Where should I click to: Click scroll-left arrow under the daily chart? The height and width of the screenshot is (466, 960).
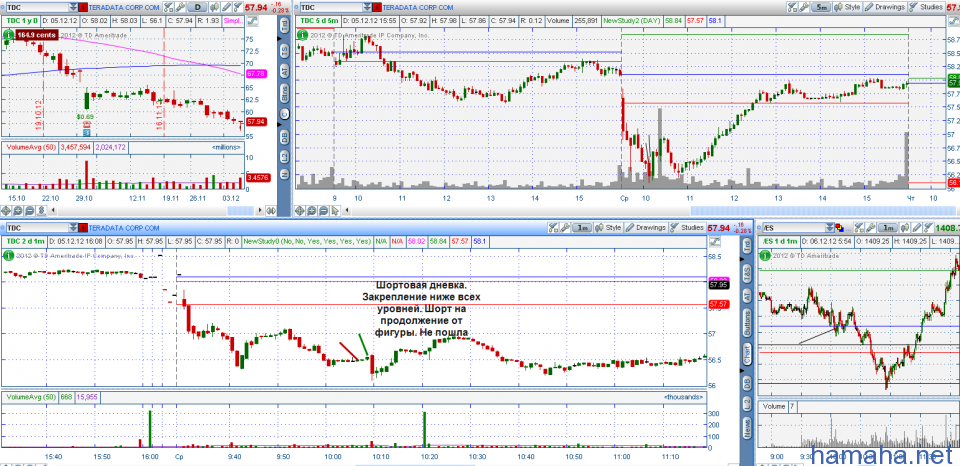coord(53,210)
